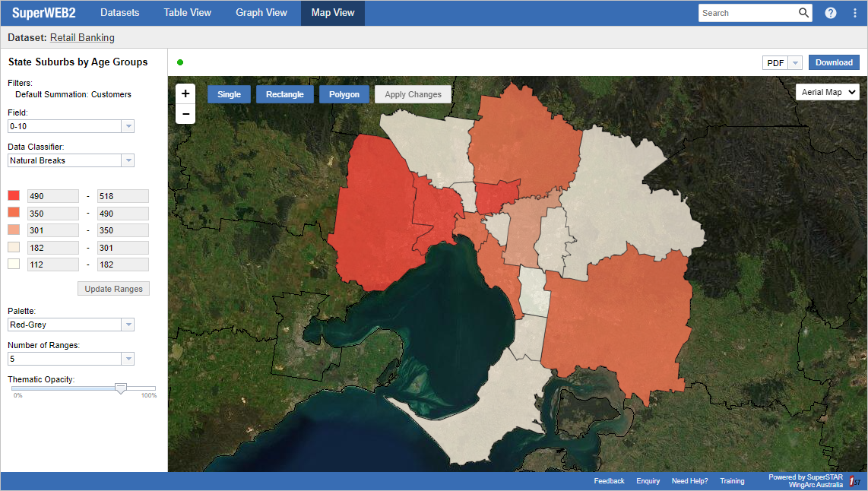Open the help question mark icon
This screenshot has height=491, width=868.
831,13
